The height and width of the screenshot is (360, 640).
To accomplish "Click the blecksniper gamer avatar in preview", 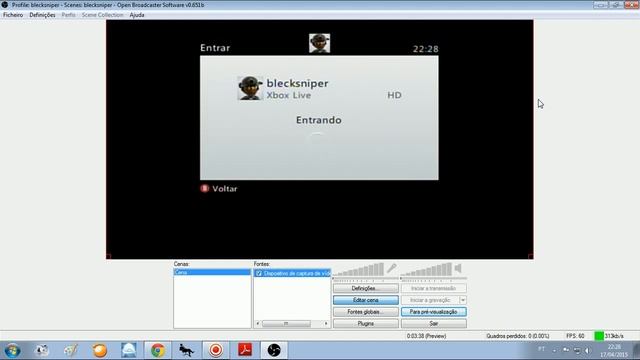I will [x=250, y=88].
